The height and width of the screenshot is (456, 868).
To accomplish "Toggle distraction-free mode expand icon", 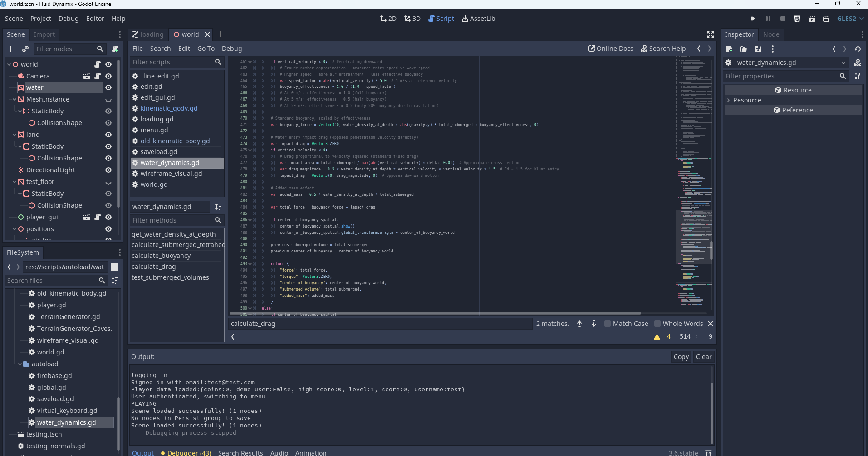I will [711, 34].
